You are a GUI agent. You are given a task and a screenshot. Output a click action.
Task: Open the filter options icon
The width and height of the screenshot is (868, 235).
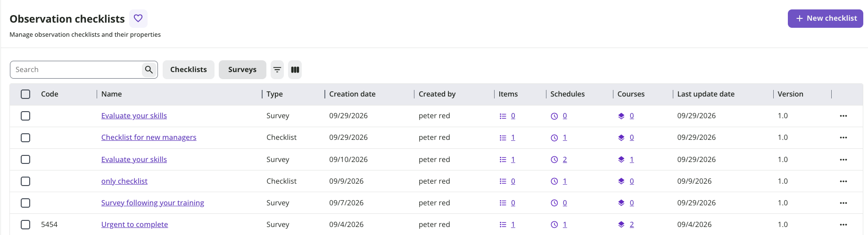(277, 70)
